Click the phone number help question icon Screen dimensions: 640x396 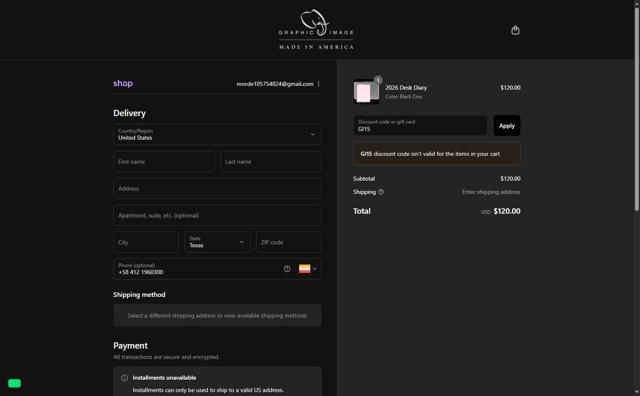(x=287, y=269)
